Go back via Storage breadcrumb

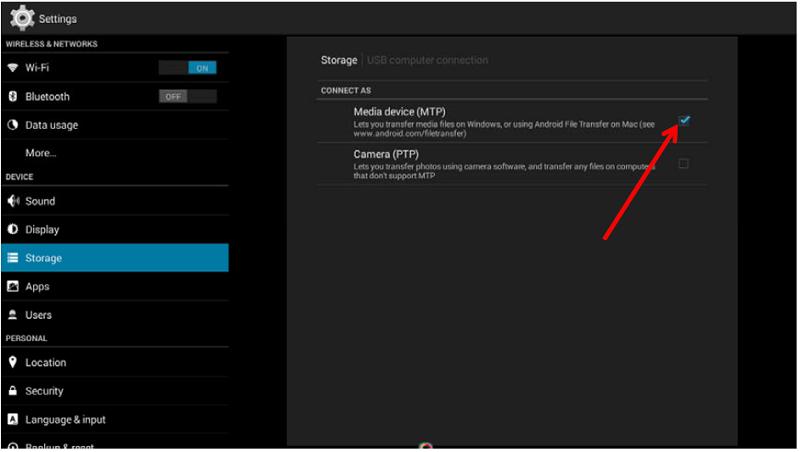click(338, 60)
